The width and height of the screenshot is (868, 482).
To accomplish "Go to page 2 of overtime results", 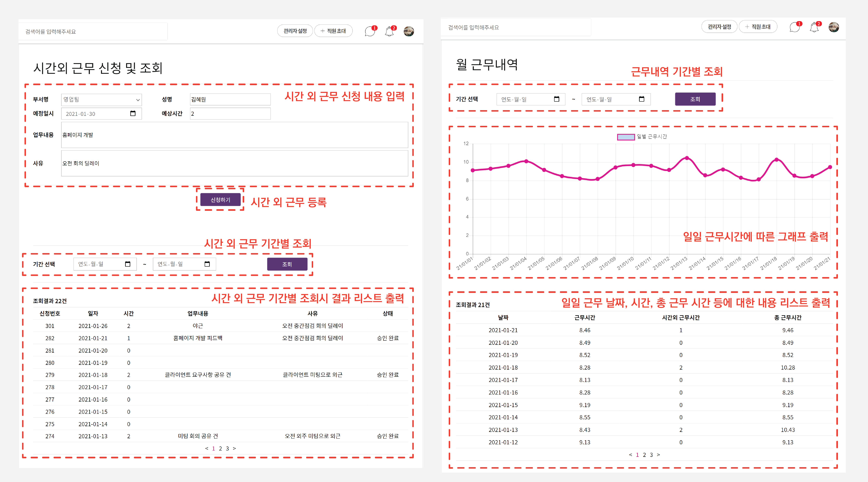I will point(220,449).
